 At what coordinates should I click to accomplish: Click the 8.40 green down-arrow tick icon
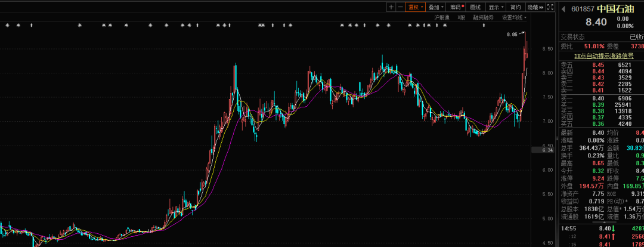click(613, 229)
